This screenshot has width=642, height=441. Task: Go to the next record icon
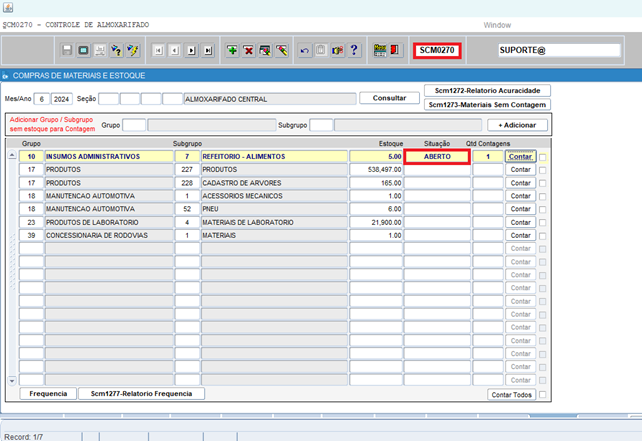click(191, 50)
